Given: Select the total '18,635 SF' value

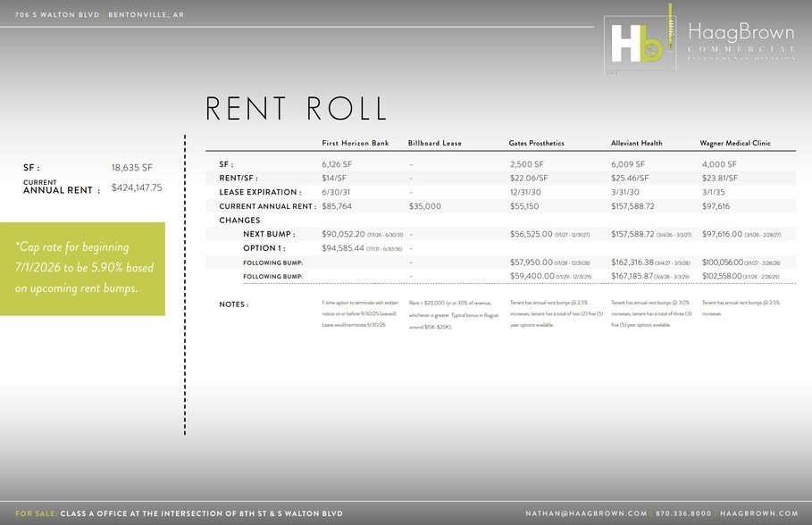Looking at the screenshot, I should tap(131, 167).
